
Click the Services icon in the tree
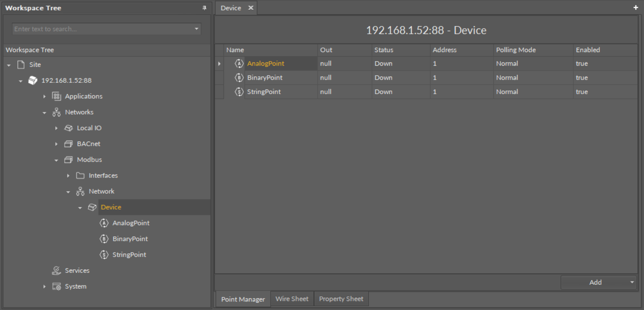point(57,271)
